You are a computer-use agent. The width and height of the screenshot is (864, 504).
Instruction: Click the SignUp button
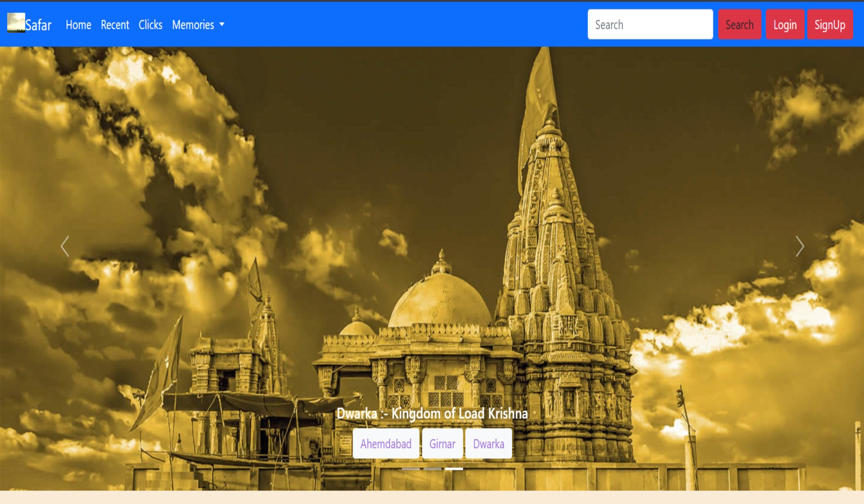(830, 24)
